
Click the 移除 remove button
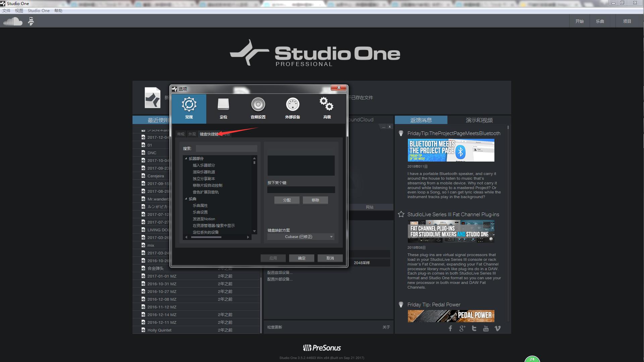(x=315, y=200)
